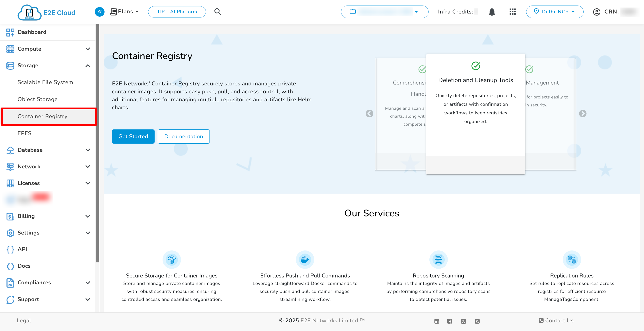Image resolution: width=644 pixels, height=331 pixels.
Task: Click the Object Storage sidebar item
Action: pos(37,99)
